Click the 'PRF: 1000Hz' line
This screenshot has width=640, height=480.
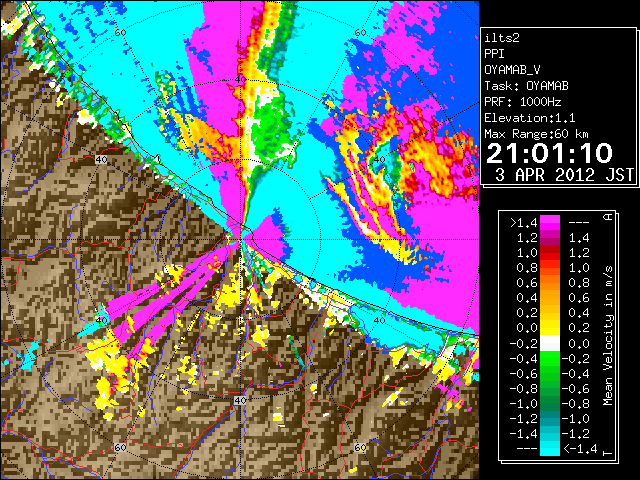pyautogui.click(x=523, y=102)
